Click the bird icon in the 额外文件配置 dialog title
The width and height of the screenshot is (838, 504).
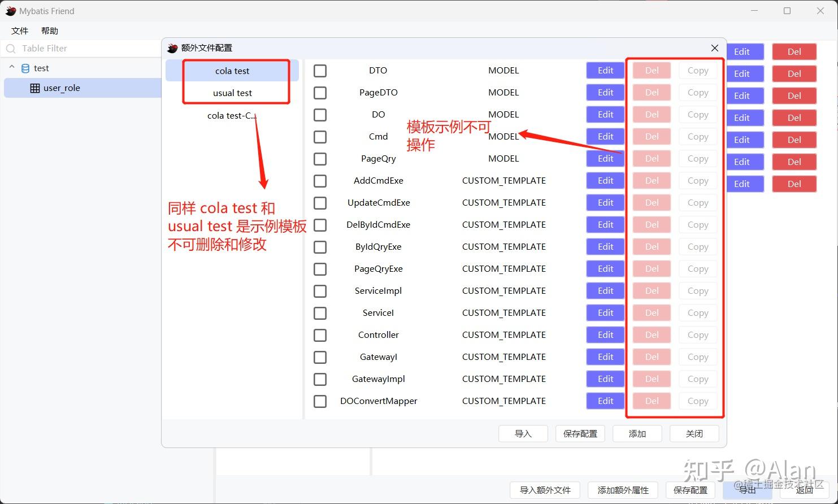click(x=172, y=48)
